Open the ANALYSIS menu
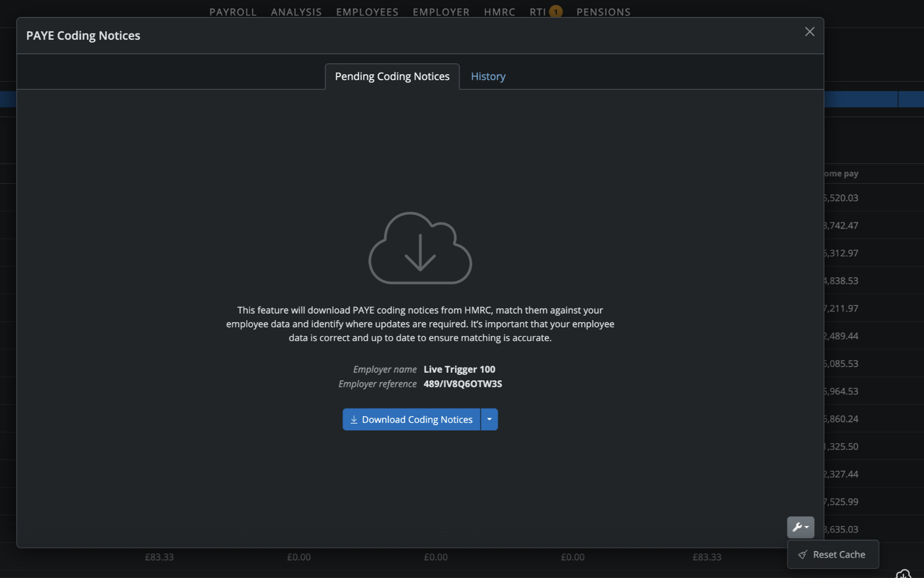The height and width of the screenshot is (578, 924). tap(296, 12)
